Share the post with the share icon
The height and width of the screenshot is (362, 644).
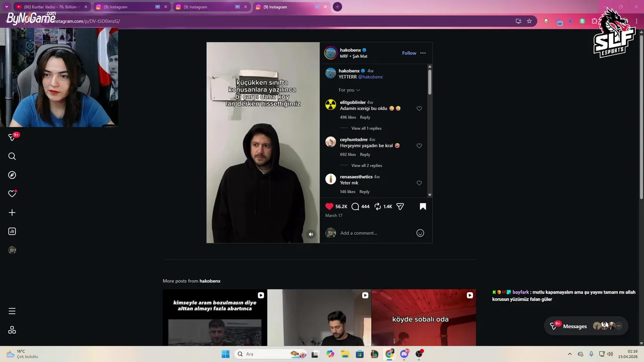click(400, 207)
